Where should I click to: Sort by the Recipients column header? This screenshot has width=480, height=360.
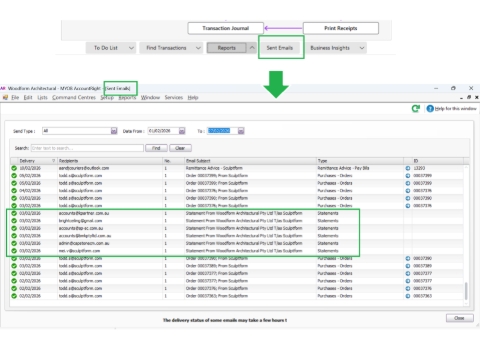pyautogui.click(x=110, y=161)
